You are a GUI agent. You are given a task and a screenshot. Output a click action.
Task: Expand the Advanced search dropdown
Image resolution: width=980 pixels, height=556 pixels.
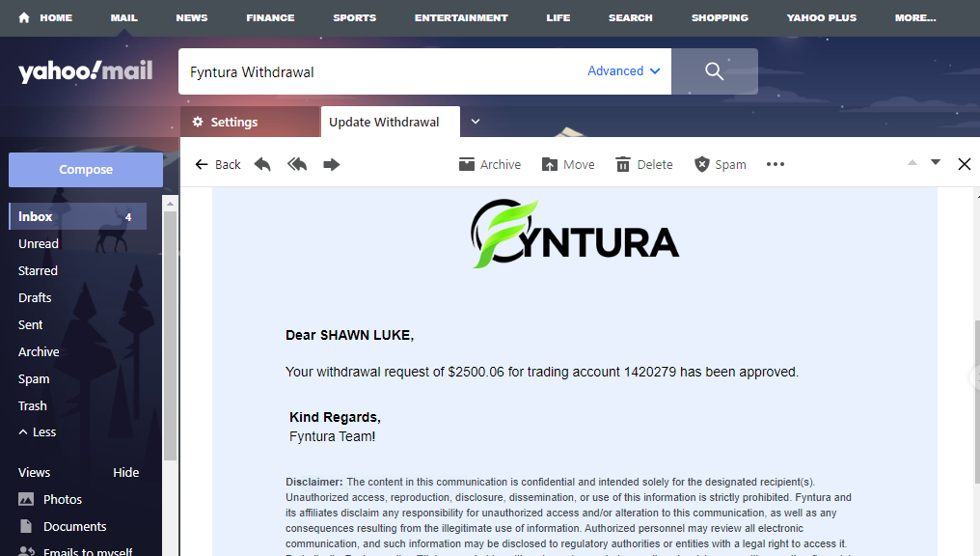623,70
